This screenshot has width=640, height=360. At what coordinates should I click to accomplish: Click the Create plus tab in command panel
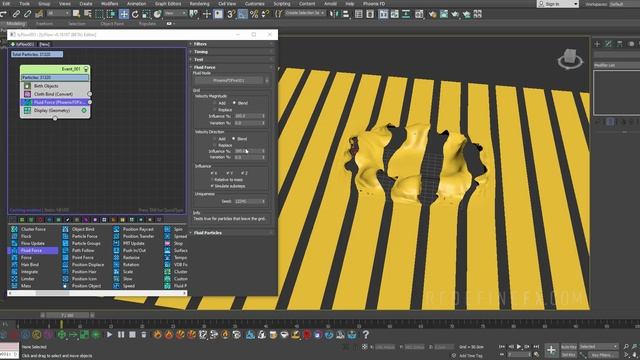(x=597, y=44)
